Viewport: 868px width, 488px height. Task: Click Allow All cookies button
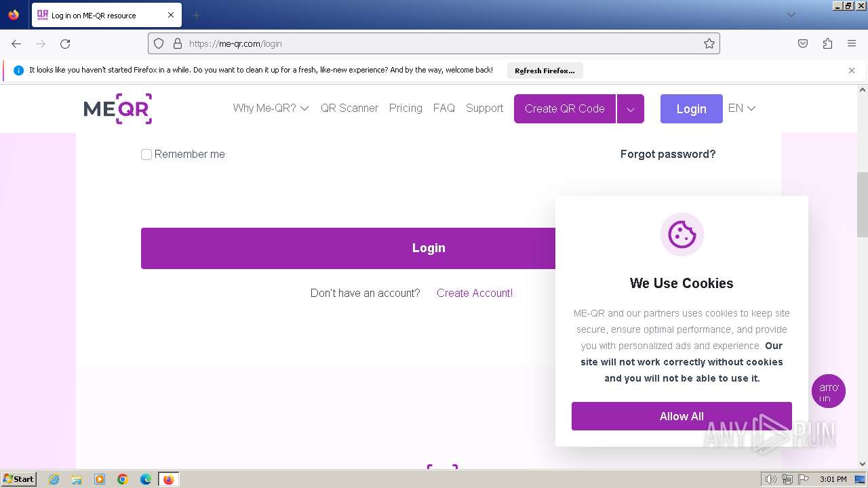682,416
